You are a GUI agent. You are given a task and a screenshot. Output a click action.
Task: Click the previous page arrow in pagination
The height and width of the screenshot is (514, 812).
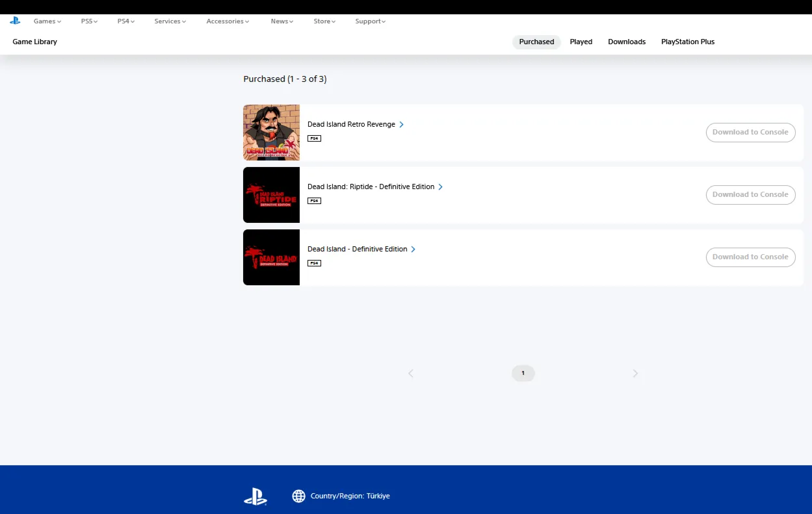(411, 374)
